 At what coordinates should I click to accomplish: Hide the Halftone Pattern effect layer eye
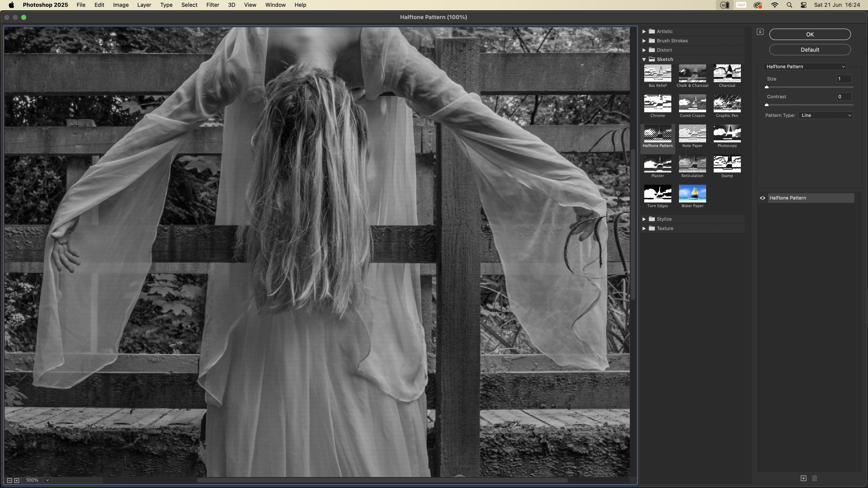pyautogui.click(x=762, y=198)
